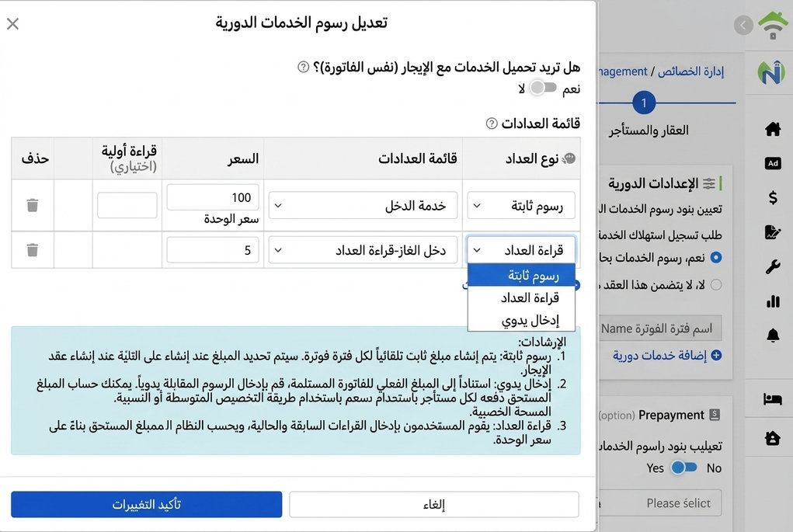
Task: Open meter type dropdown showing رسوم ثابتة
Action: coord(521,205)
